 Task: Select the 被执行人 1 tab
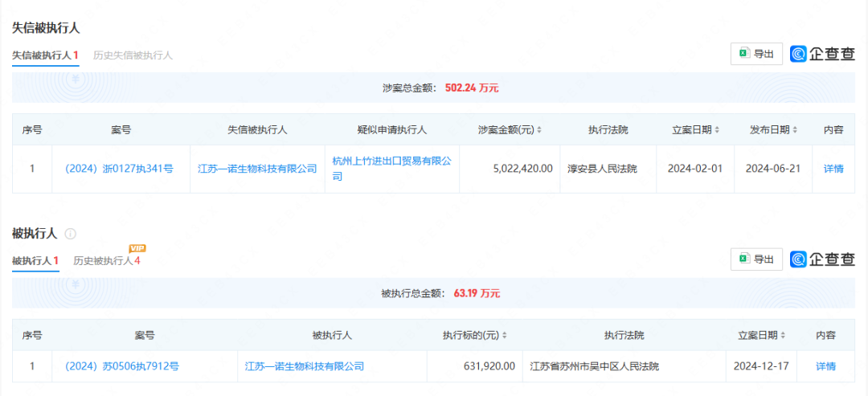[35, 260]
